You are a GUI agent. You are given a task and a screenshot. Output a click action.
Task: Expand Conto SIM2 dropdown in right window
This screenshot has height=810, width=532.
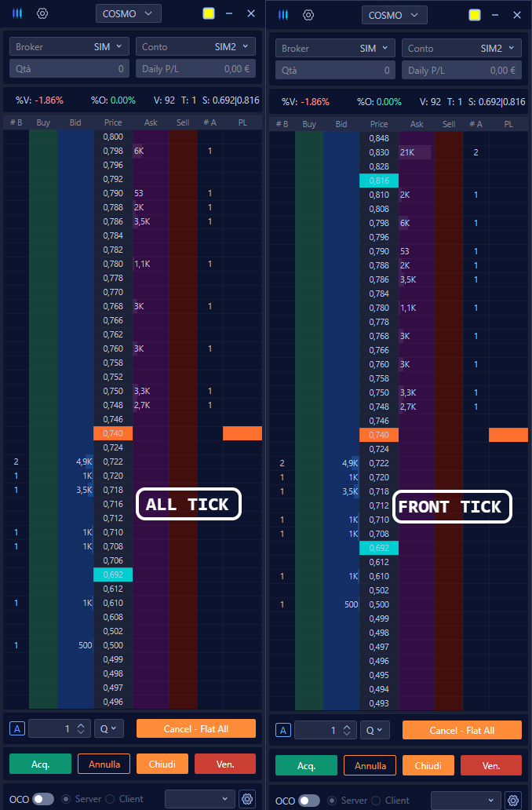pyautogui.click(x=461, y=48)
